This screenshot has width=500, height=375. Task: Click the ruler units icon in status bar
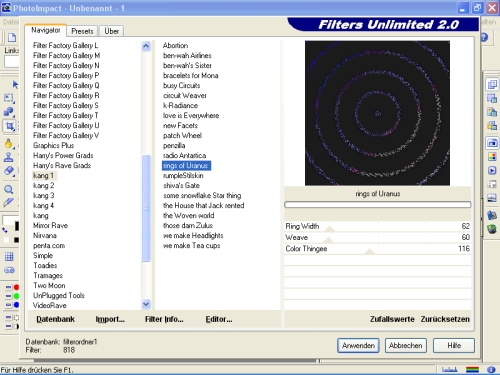click(x=449, y=369)
